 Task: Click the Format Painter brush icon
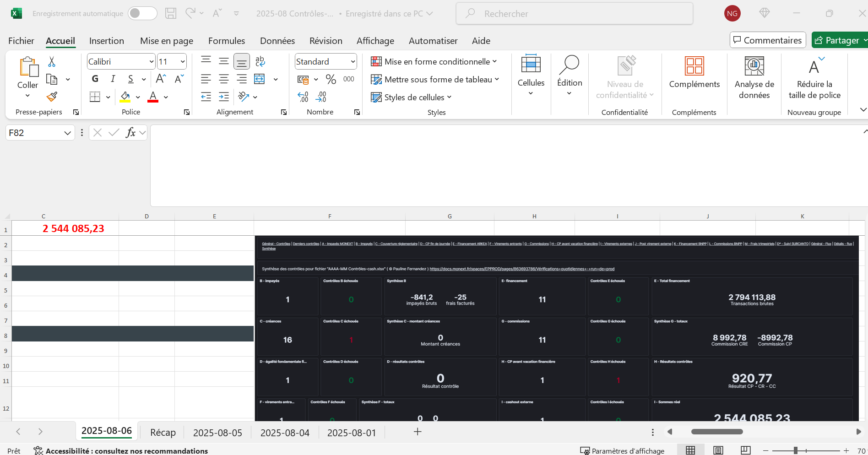(52, 97)
